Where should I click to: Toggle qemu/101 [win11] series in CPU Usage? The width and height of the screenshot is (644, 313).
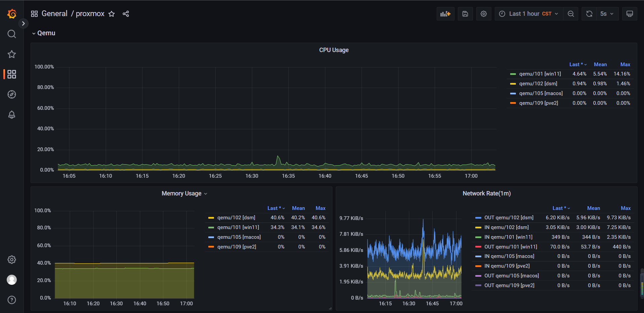coord(540,74)
